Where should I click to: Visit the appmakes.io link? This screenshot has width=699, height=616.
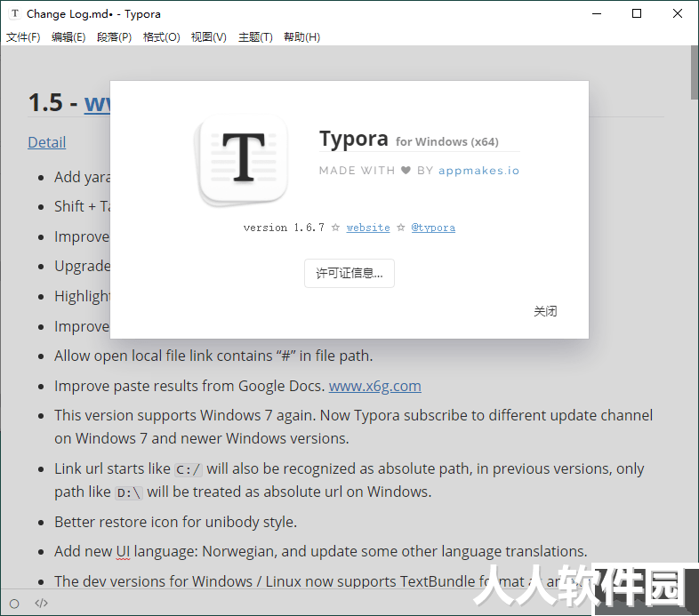[478, 171]
